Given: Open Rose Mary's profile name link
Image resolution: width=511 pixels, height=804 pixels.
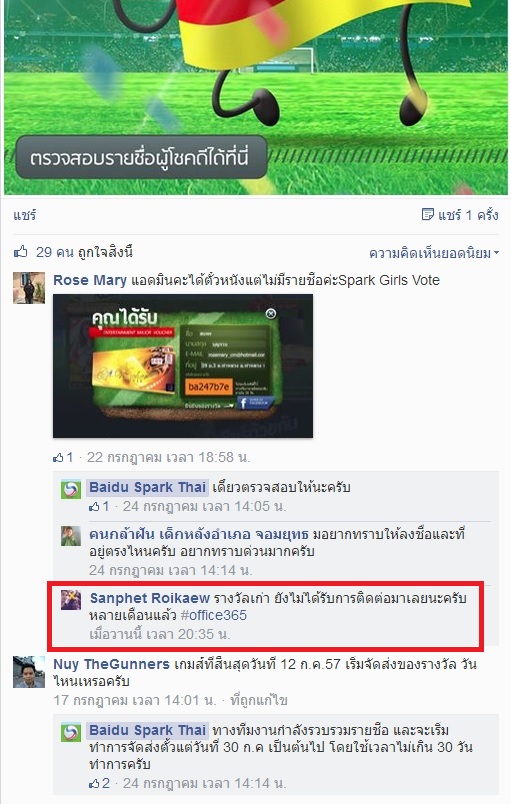Looking at the screenshot, I should tap(90, 280).
